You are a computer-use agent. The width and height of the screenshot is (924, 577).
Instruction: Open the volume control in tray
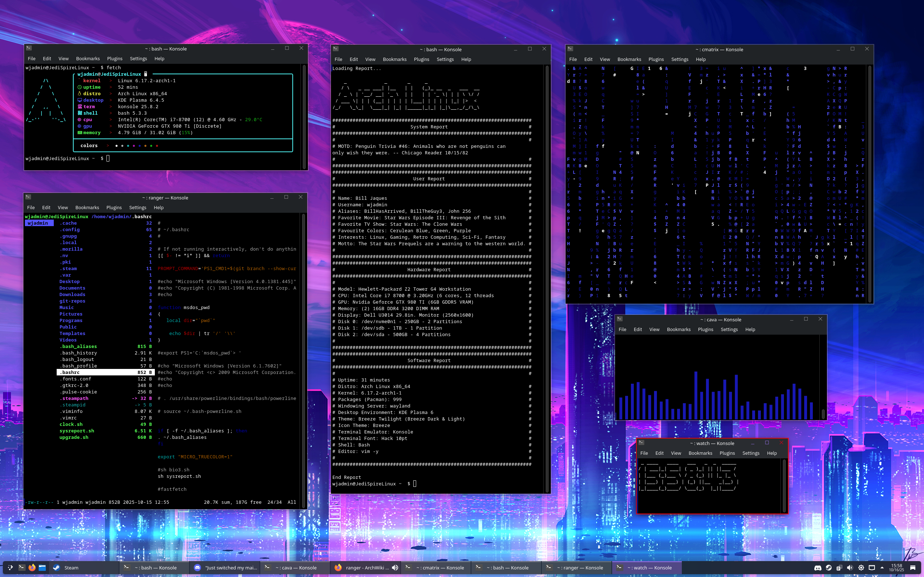pos(850,568)
